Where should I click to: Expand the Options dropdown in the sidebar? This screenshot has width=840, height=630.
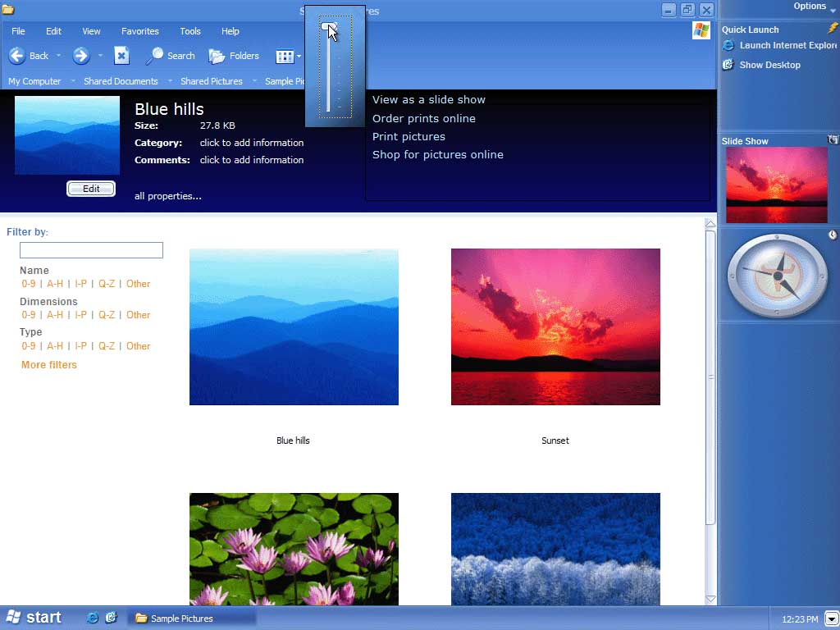[x=833, y=10]
